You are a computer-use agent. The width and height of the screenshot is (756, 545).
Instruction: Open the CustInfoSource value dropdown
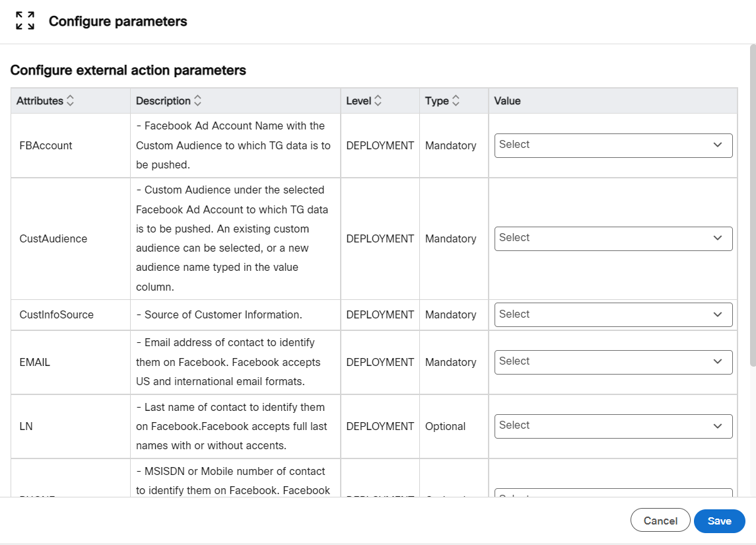(x=613, y=314)
